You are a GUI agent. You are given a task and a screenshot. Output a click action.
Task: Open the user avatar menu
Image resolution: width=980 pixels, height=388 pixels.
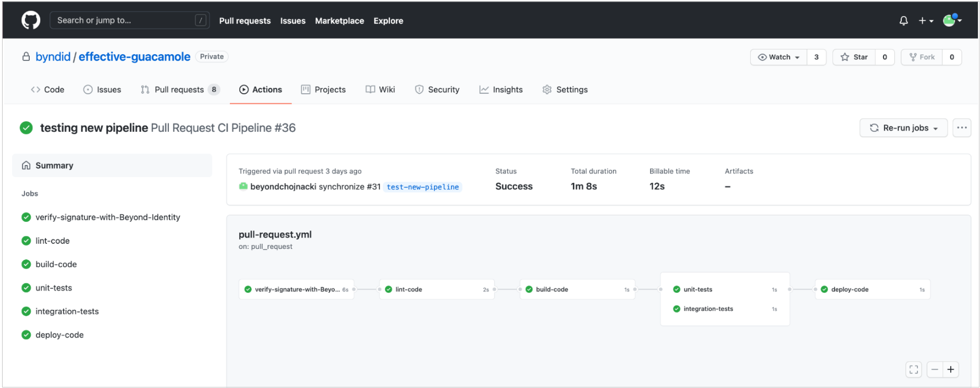[x=951, y=20]
